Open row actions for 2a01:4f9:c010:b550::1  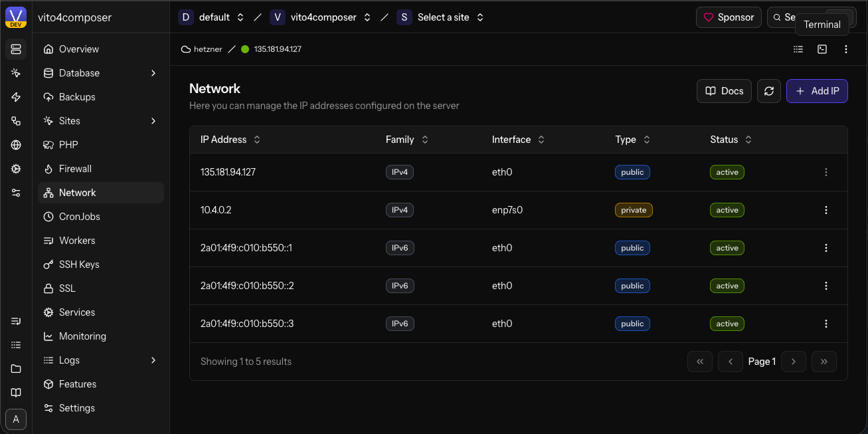point(826,248)
